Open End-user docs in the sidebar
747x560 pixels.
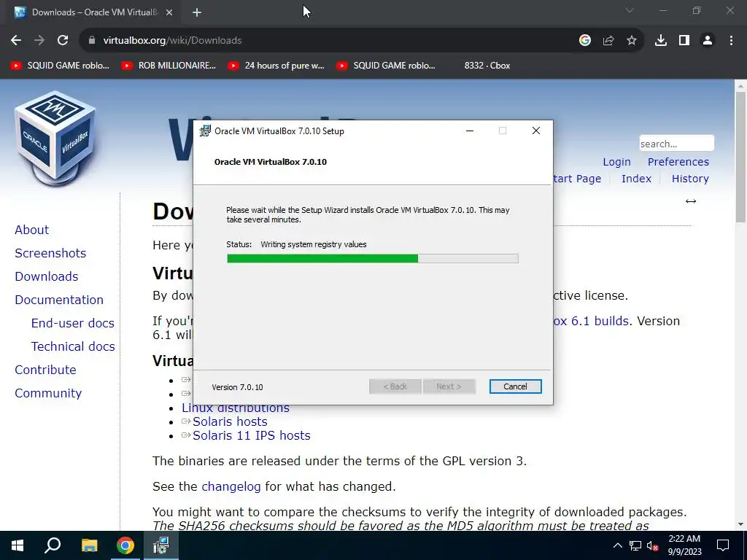coord(73,323)
